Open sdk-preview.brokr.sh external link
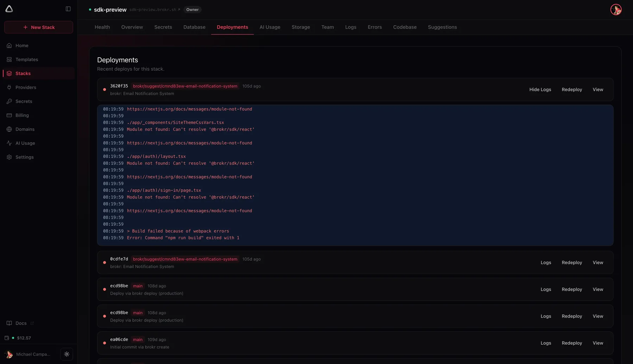Viewport: 633px width, 364px height. 155,9
